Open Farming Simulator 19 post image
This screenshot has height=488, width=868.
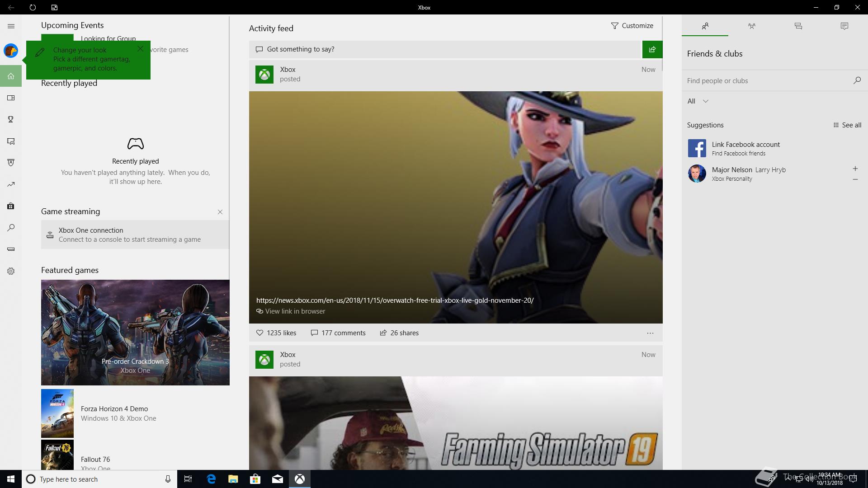456,423
